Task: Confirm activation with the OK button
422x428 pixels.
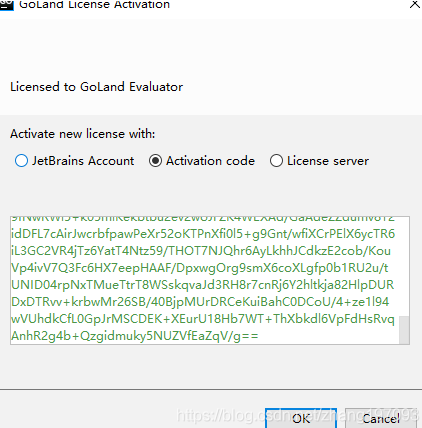Action: [x=301, y=418]
